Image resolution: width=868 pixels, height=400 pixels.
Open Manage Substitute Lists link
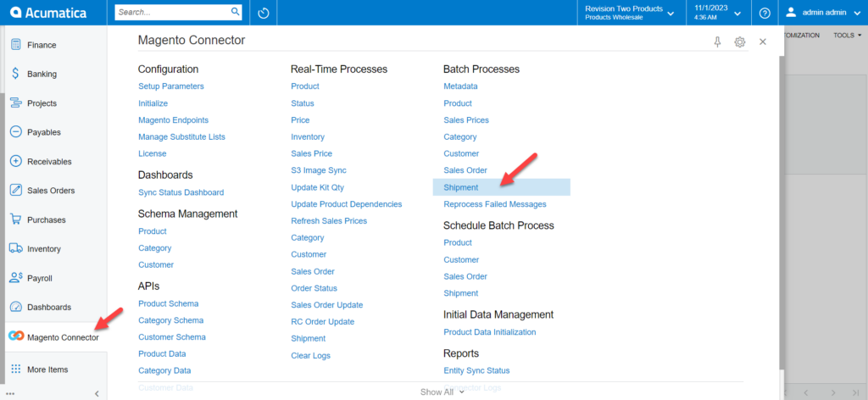click(x=181, y=136)
